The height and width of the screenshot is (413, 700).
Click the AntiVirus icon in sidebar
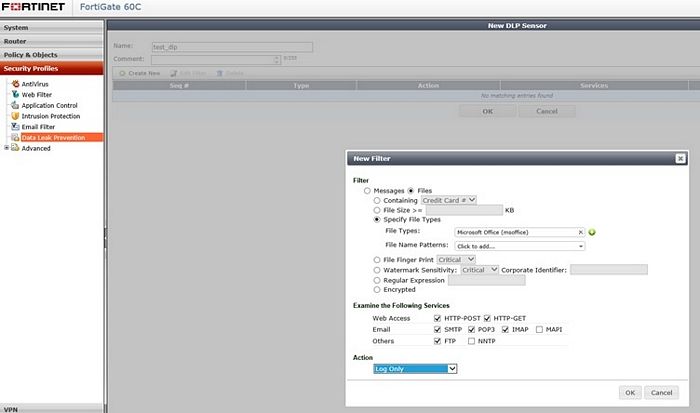16,83
